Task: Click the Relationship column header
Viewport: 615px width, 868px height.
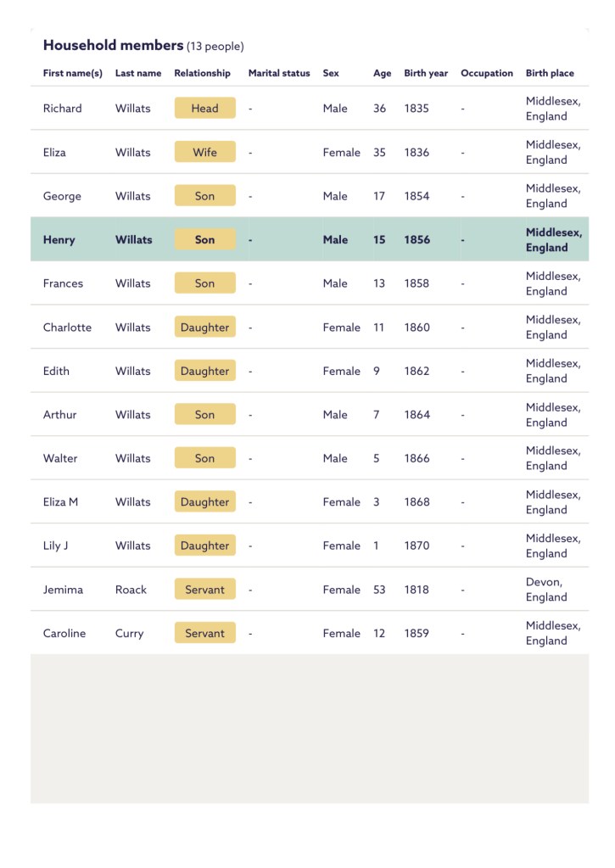Action: coord(202,74)
